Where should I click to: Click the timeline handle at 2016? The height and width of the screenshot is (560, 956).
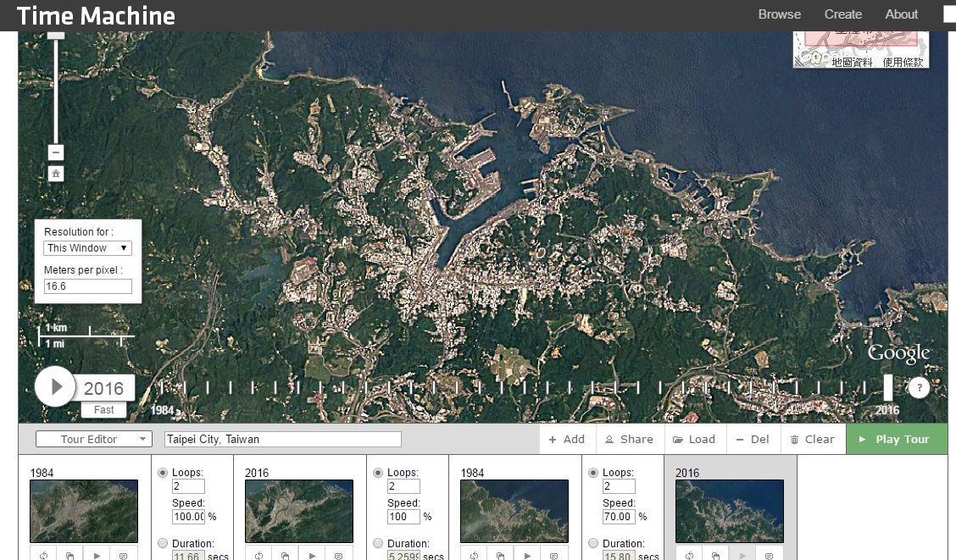click(x=887, y=387)
